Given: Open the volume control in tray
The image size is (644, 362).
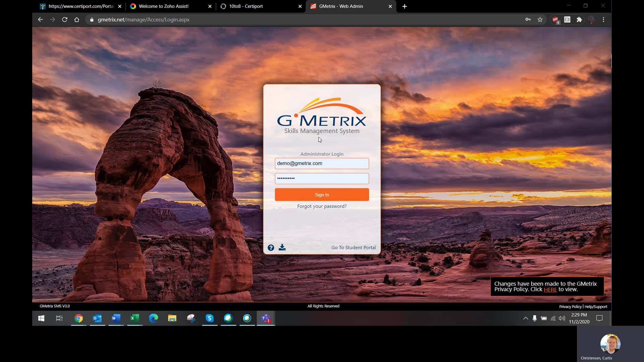Looking at the screenshot, I should point(562,318).
